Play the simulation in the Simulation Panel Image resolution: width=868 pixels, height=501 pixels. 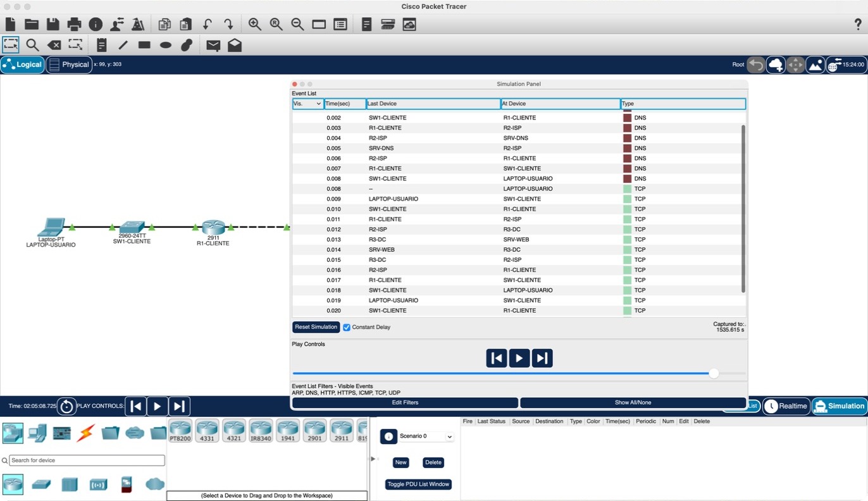[519, 358]
